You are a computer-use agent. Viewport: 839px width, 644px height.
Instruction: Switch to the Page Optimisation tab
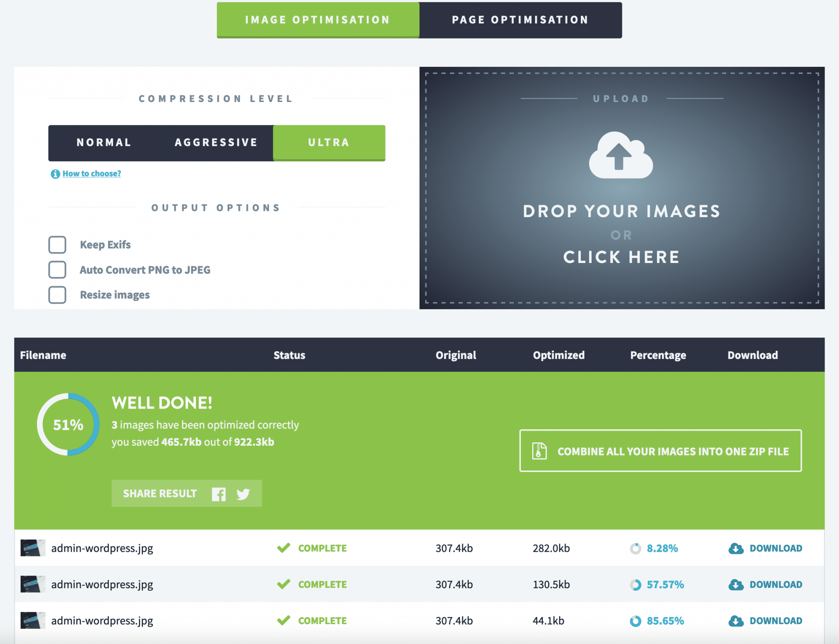pyautogui.click(x=519, y=20)
